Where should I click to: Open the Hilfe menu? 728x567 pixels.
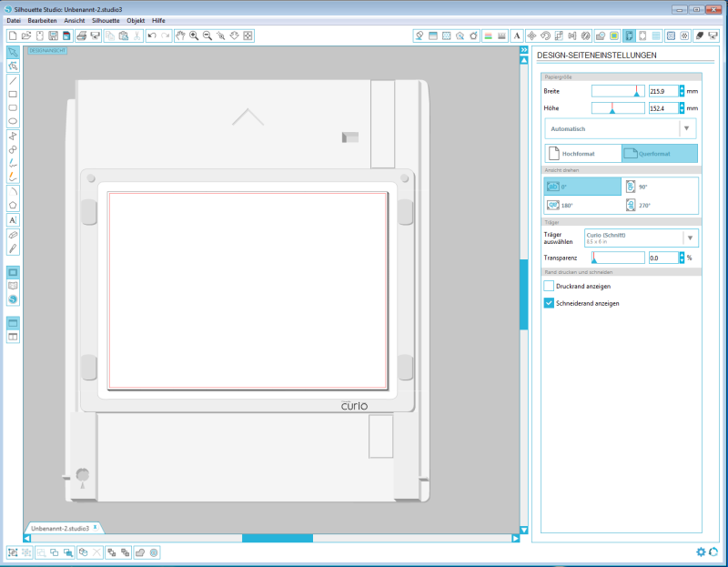pyautogui.click(x=158, y=20)
